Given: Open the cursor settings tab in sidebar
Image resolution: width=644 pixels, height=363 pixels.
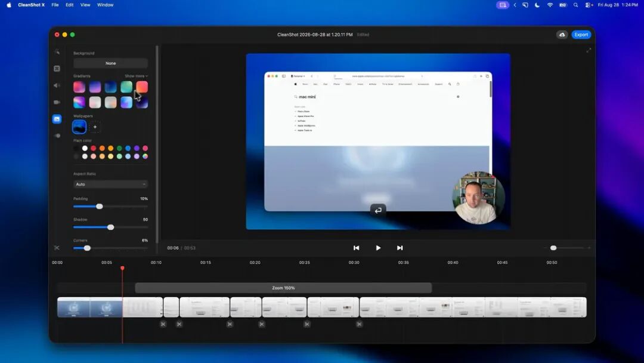Looking at the screenshot, I should 57,52.
